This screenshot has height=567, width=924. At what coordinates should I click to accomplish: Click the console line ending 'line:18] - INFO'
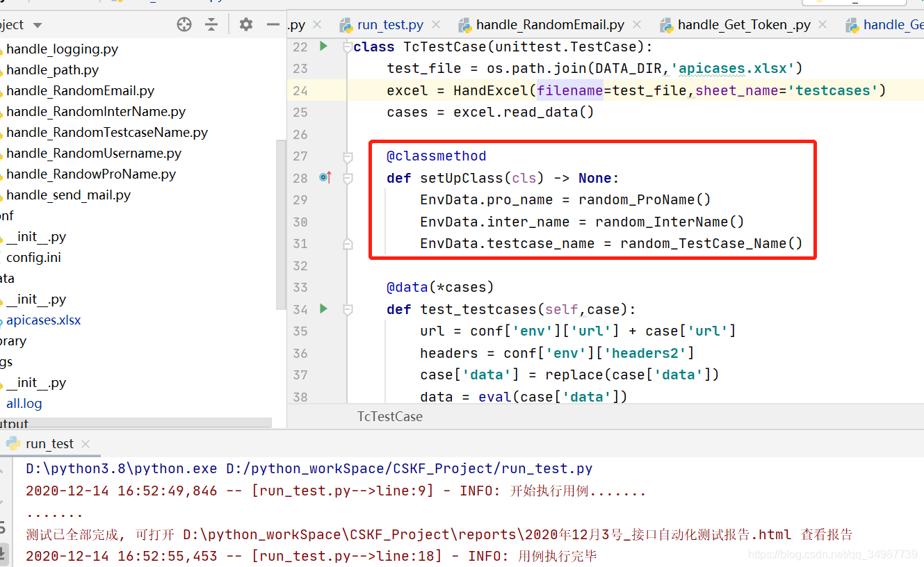(311, 557)
